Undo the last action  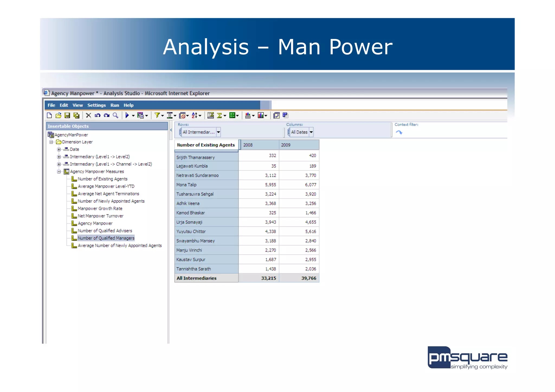tap(98, 115)
